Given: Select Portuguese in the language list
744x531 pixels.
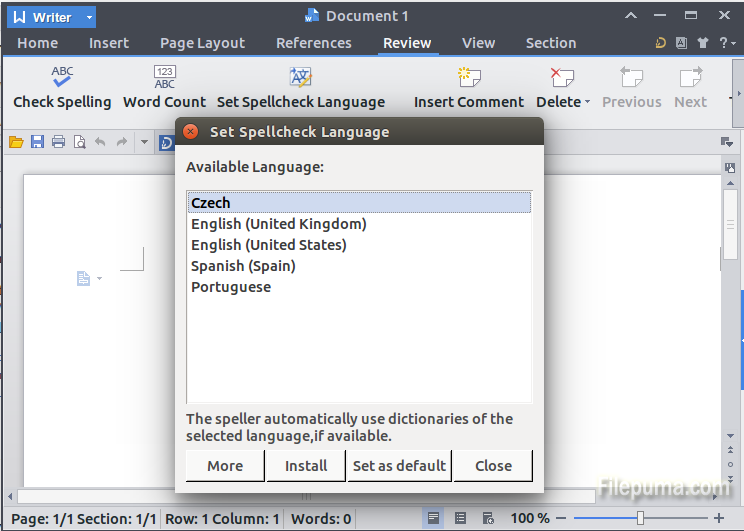Looking at the screenshot, I should (x=359, y=287).
